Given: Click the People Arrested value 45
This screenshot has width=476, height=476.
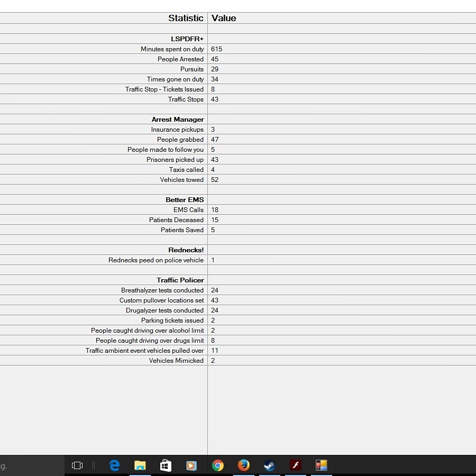Looking at the screenshot, I should click(215, 59).
